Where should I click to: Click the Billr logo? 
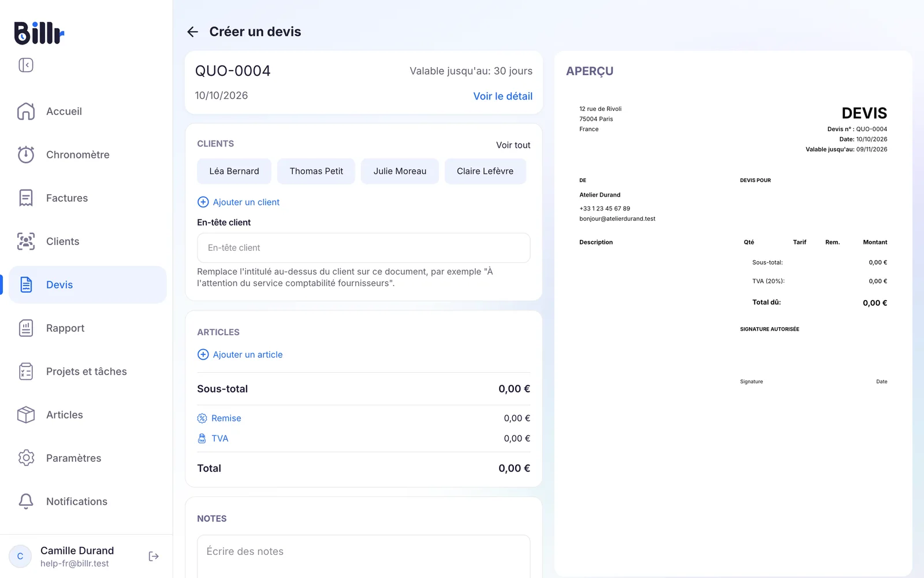39,33
